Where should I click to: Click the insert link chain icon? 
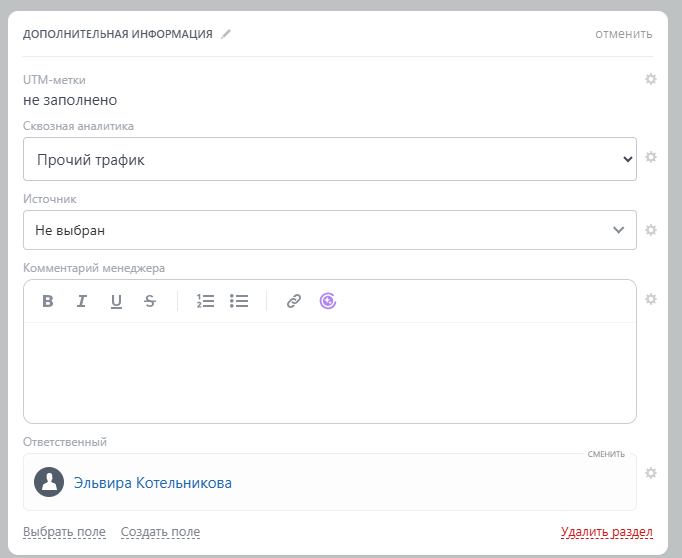tap(293, 301)
